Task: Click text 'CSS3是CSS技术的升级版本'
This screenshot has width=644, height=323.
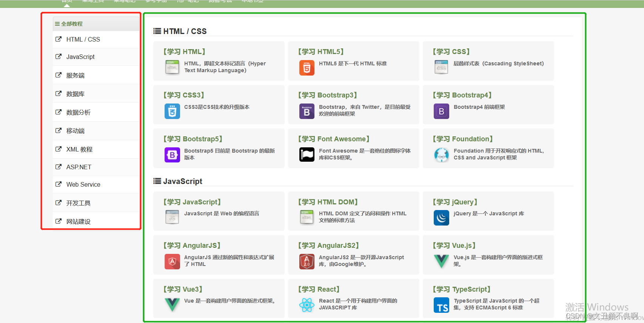Action: 217,107
